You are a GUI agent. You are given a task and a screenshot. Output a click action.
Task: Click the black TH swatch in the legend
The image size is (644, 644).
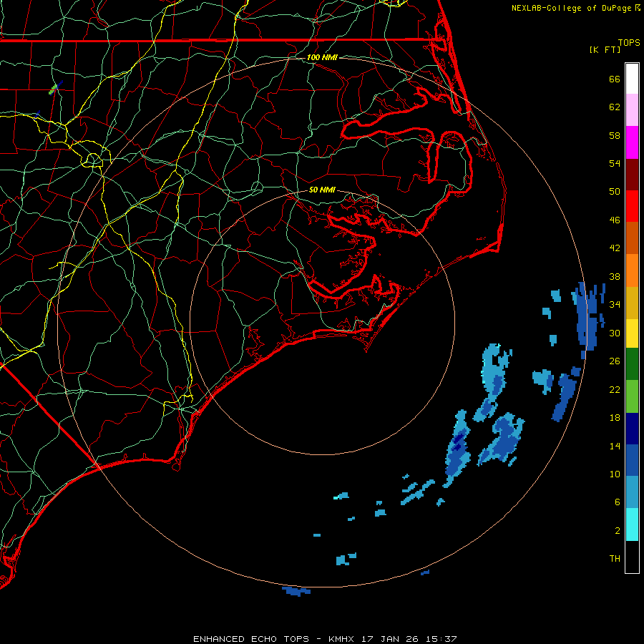[632, 557]
